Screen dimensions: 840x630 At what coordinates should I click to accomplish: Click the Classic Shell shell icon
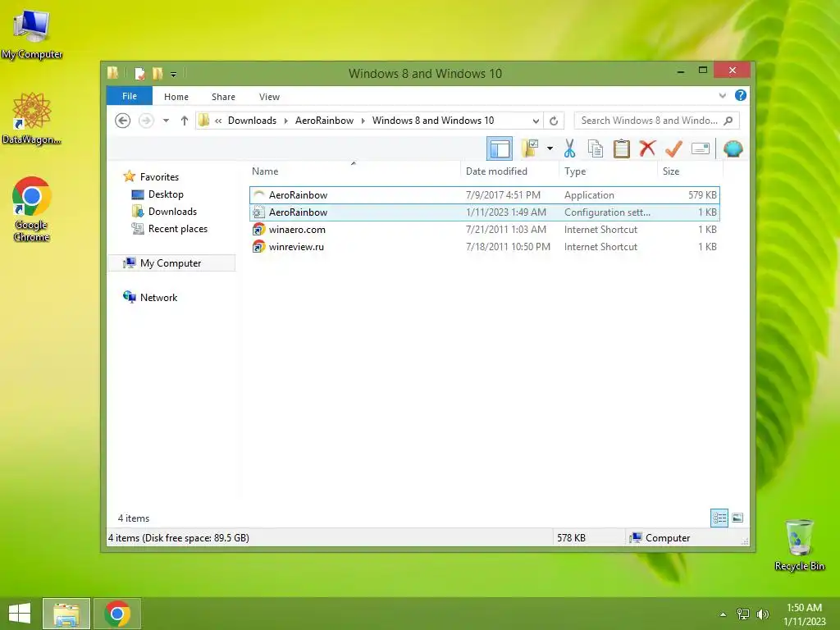[x=733, y=148]
